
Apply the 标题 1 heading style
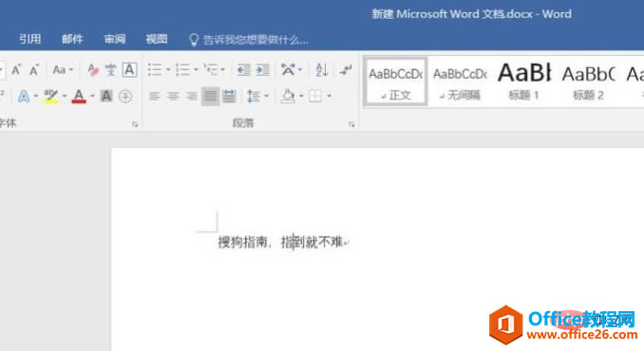tap(524, 83)
